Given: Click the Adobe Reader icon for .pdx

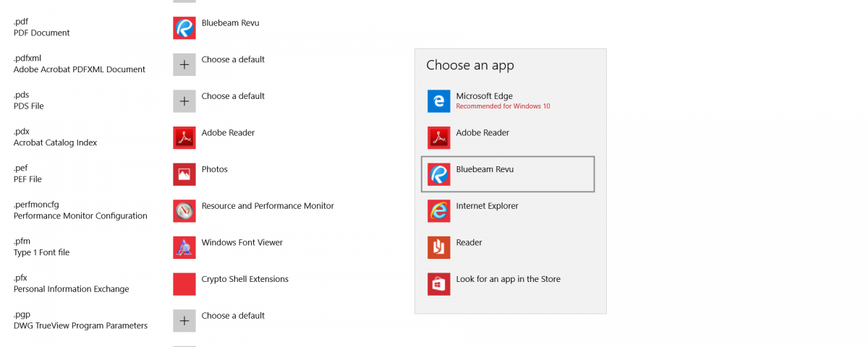Looking at the screenshot, I should [184, 137].
